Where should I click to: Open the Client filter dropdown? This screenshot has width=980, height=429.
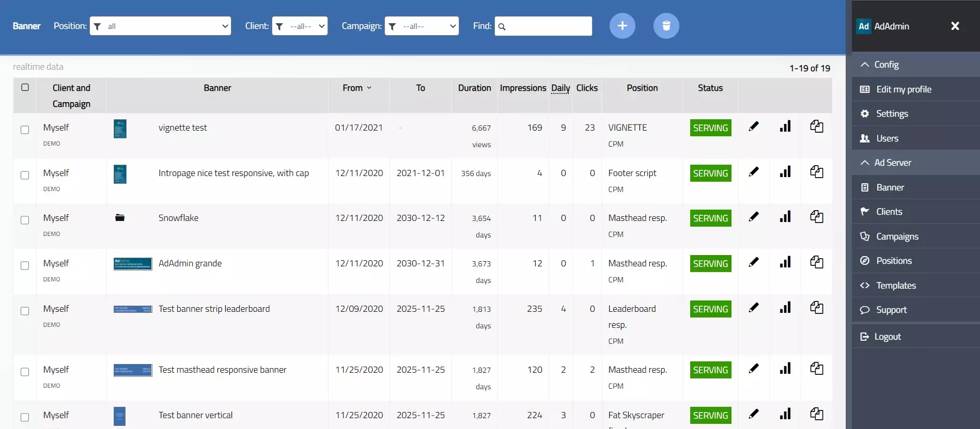pos(300,26)
